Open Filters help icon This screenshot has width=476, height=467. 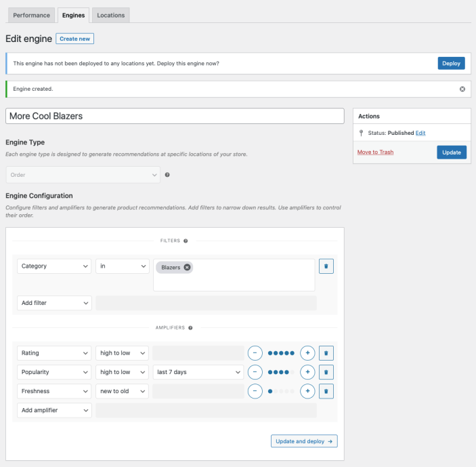coord(186,241)
